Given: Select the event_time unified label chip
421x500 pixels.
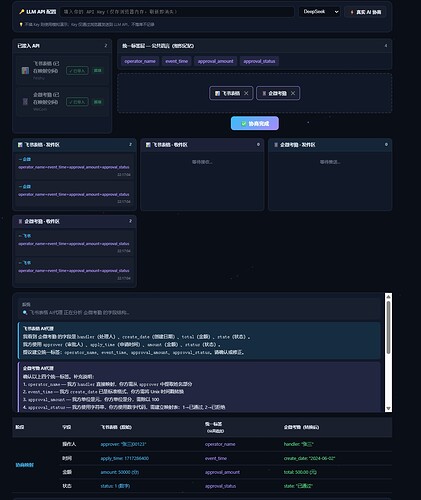Looking at the screenshot, I should (x=177, y=61).
